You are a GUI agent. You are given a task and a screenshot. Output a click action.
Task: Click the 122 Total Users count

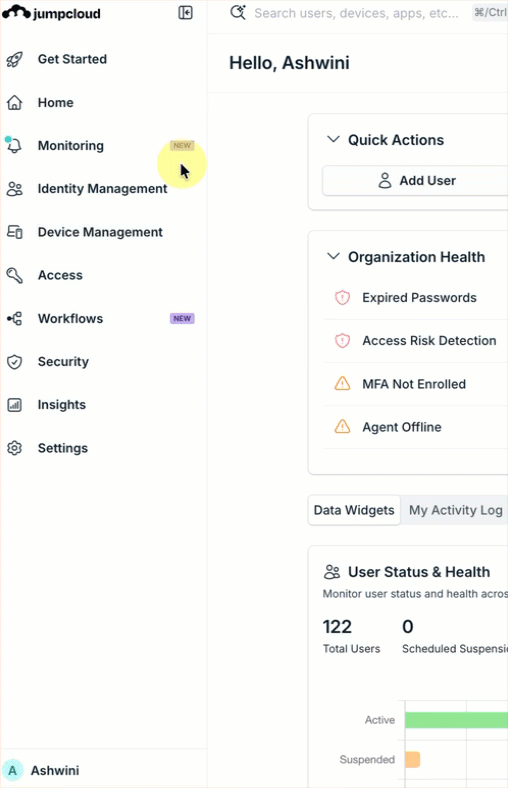coord(337,627)
